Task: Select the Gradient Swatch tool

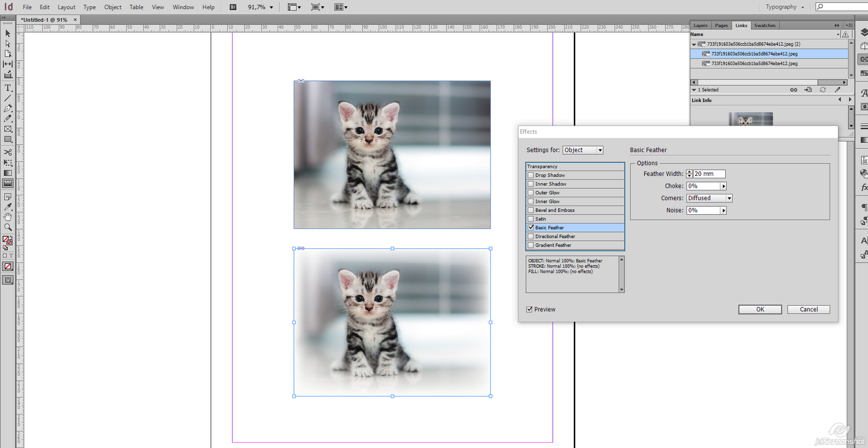Action: tap(8, 173)
